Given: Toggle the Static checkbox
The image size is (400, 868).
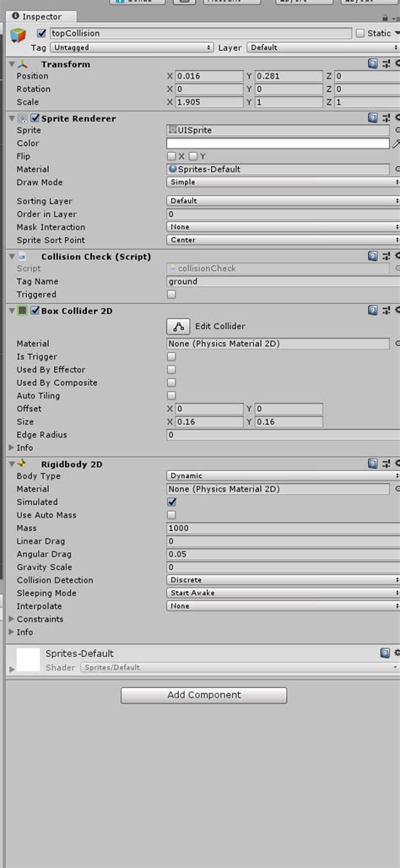Looking at the screenshot, I should [360, 33].
